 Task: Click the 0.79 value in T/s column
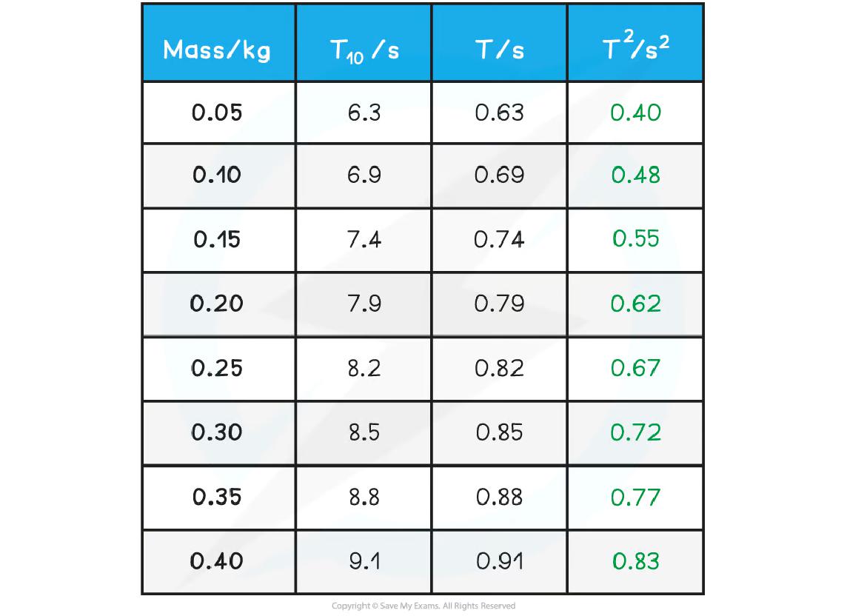click(x=500, y=304)
